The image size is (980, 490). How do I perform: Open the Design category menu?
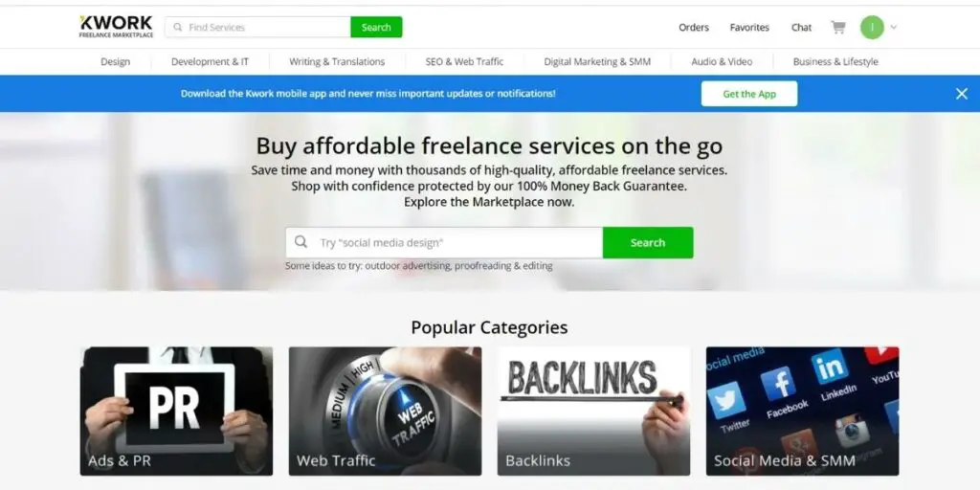click(x=116, y=61)
